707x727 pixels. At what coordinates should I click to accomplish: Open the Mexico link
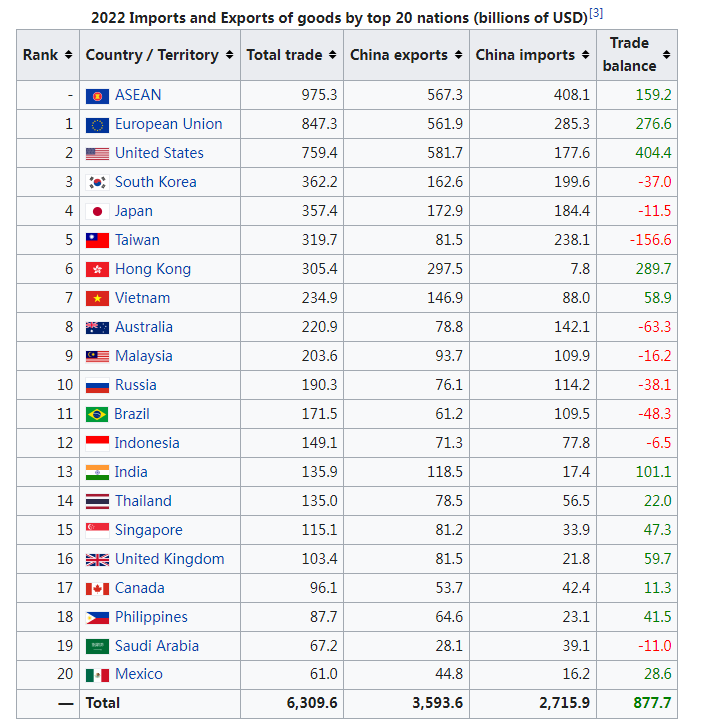pyautogui.click(x=139, y=674)
